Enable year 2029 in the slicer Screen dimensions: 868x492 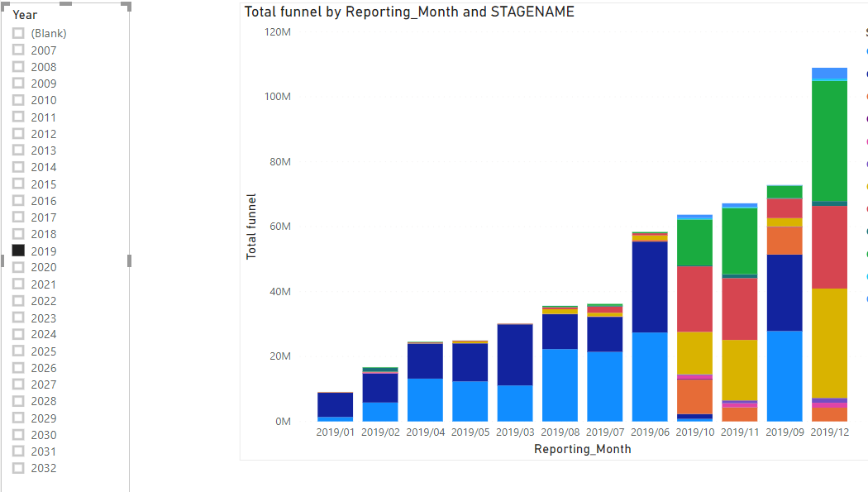[x=18, y=418]
